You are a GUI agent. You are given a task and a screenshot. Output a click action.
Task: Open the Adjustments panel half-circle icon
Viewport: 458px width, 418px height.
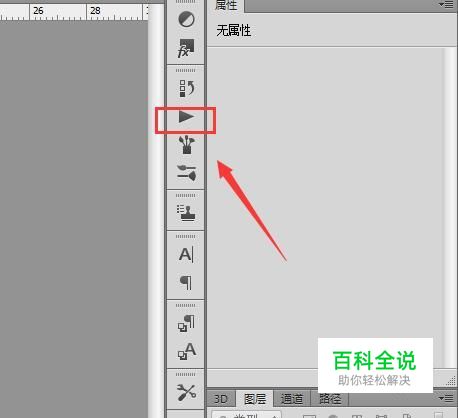(x=186, y=19)
